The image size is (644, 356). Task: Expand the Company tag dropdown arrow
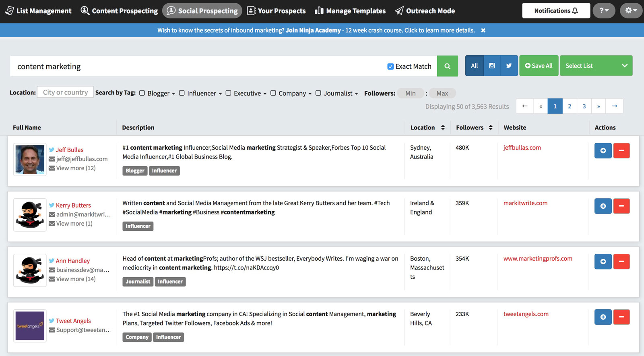310,93
